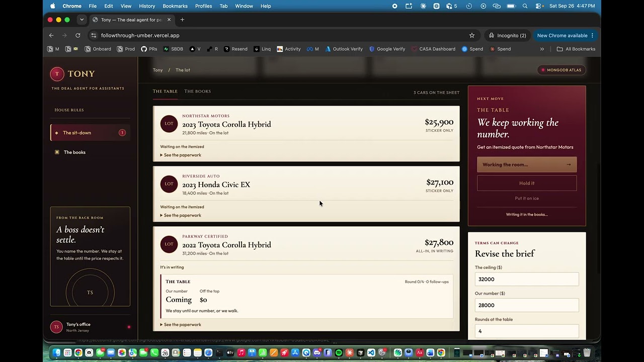Click the LOT badge for Honda Civic EX
This screenshot has width=644, height=362.
(169, 184)
